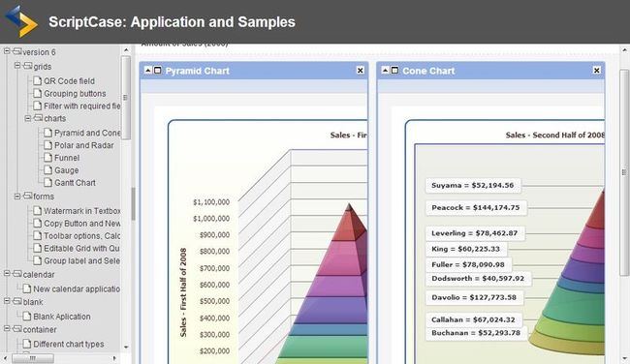Click the Davolio = $127,773.58 label
630x364 pixels.
[x=474, y=297]
